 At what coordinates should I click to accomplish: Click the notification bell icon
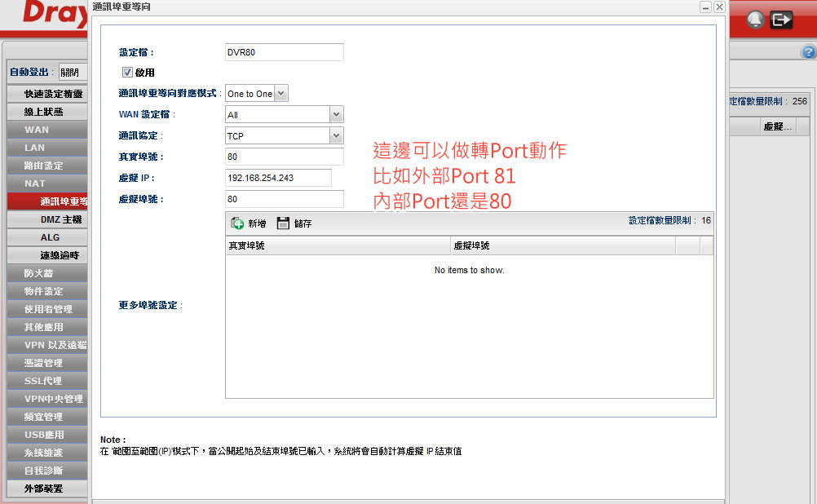(x=756, y=20)
